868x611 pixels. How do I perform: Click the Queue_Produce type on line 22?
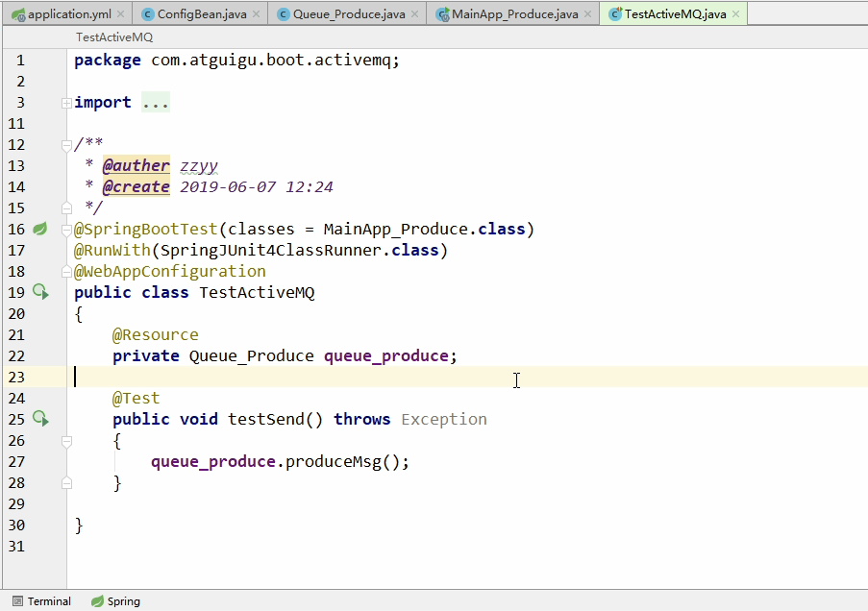point(251,355)
